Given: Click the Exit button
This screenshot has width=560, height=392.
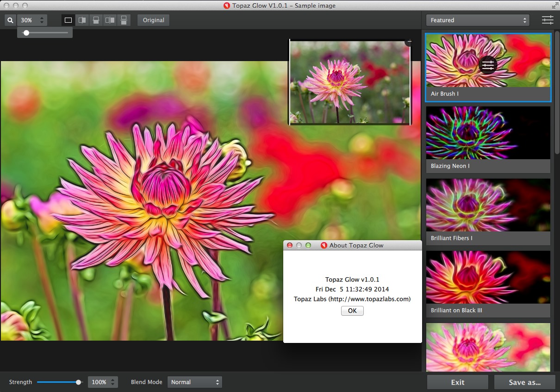Looking at the screenshot, I should (457, 382).
